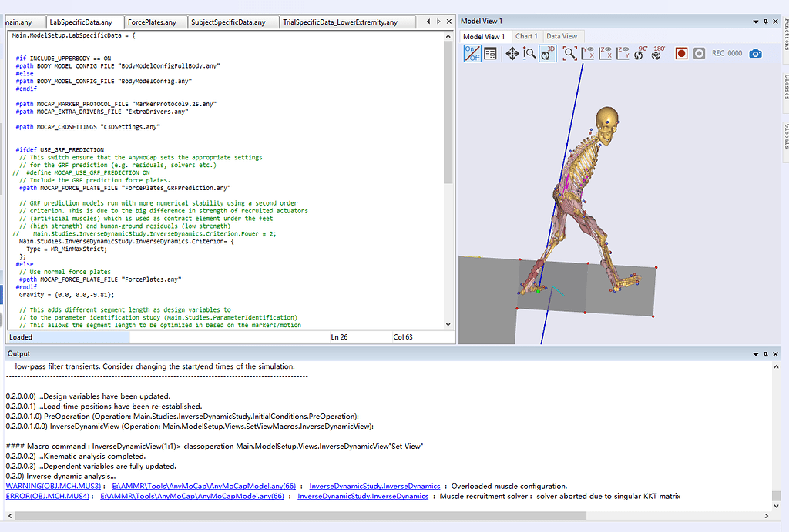Select the pan view tool
Image resolution: width=789 pixels, height=532 pixels.
click(512, 53)
